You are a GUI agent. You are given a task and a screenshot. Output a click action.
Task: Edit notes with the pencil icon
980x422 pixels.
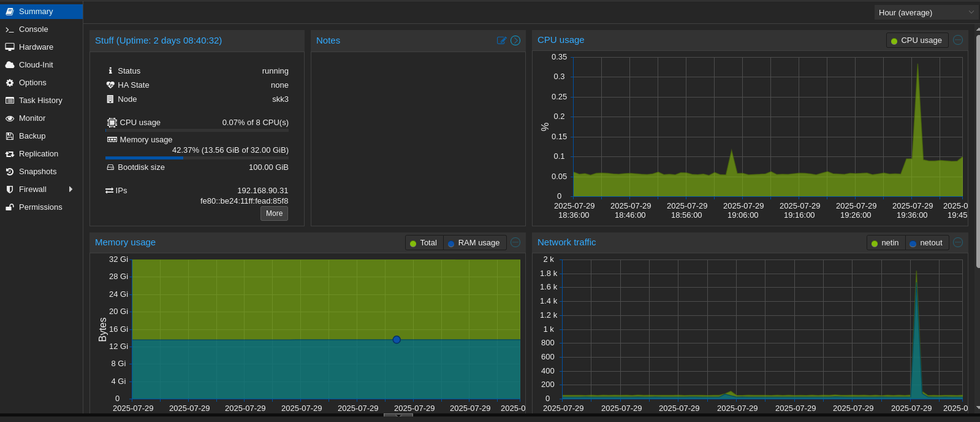pos(501,40)
